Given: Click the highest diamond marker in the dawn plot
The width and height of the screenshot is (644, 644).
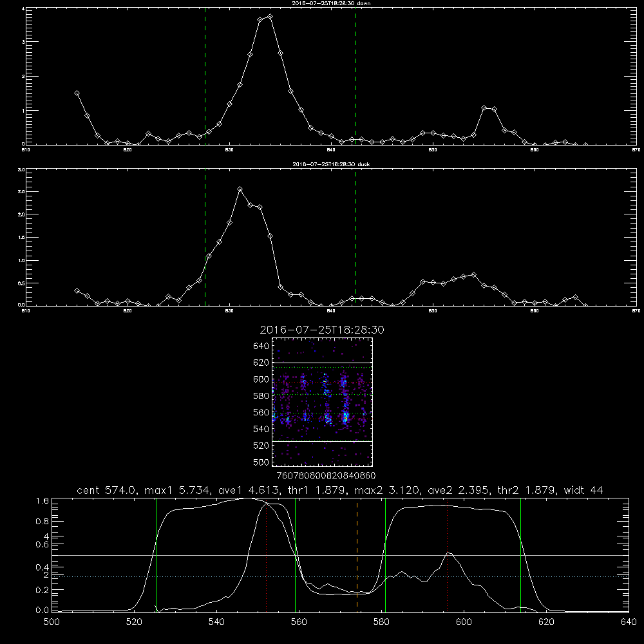Looking at the screenshot, I should click(270, 17).
